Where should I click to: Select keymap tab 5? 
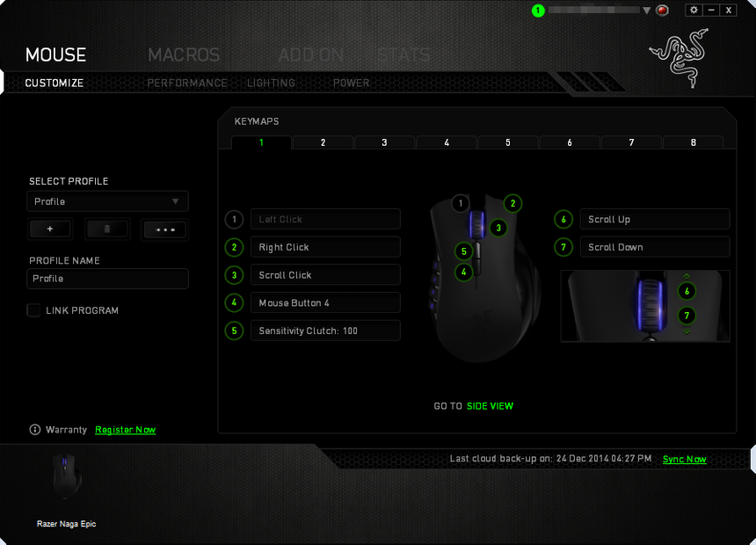pyautogui.click(x=508, y=142)
